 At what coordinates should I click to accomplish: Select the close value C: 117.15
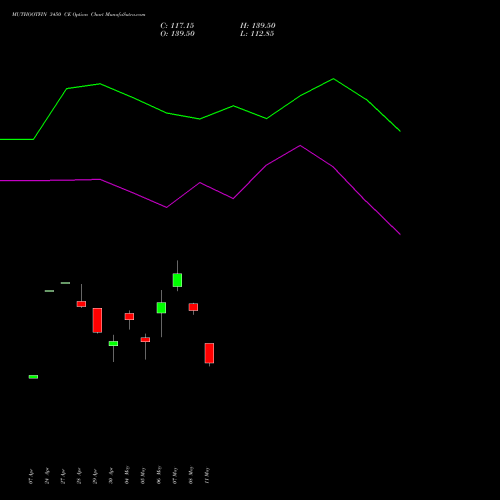pos(177,26)
